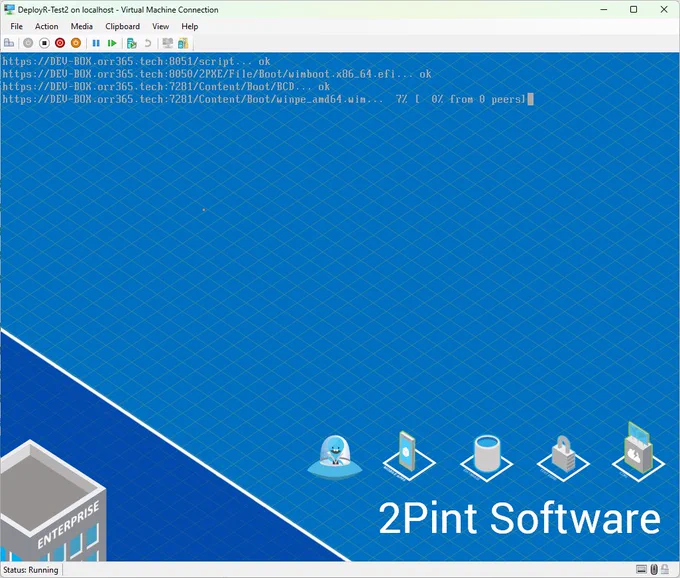Turn off the VM with the black stop icon

44,43
